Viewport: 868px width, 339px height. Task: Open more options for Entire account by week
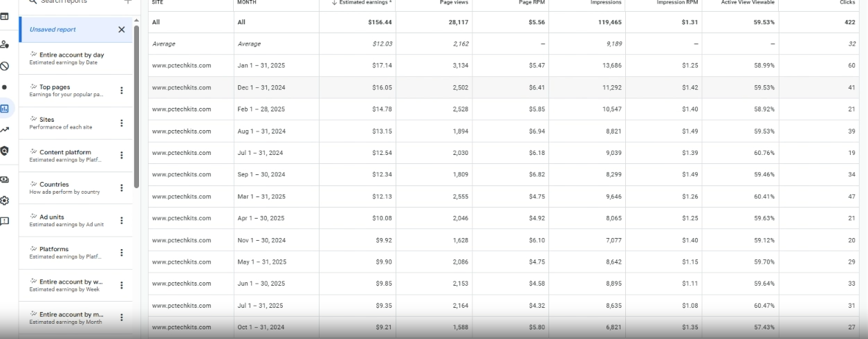click(x=122, y=285)
